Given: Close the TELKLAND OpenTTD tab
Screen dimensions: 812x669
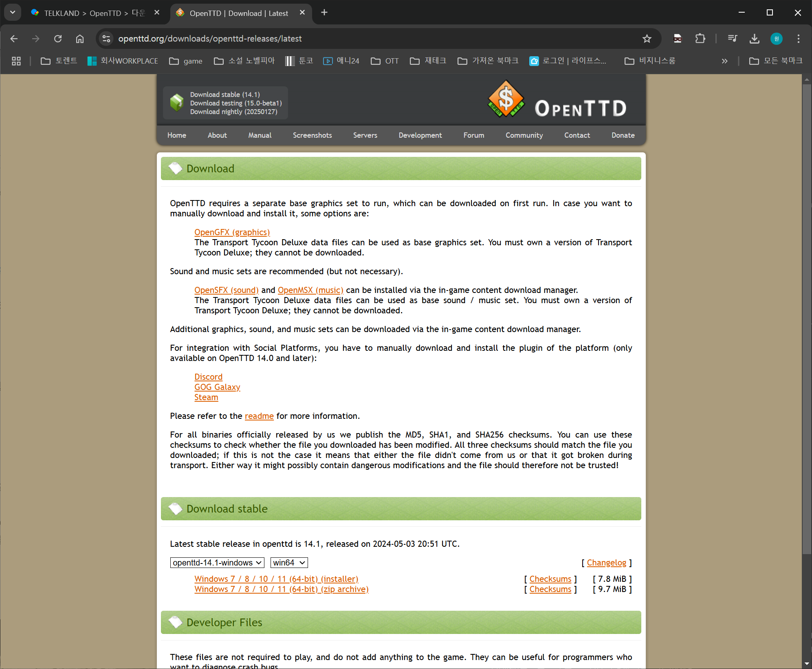Looking at the screenshot, I should pos(157,13).
